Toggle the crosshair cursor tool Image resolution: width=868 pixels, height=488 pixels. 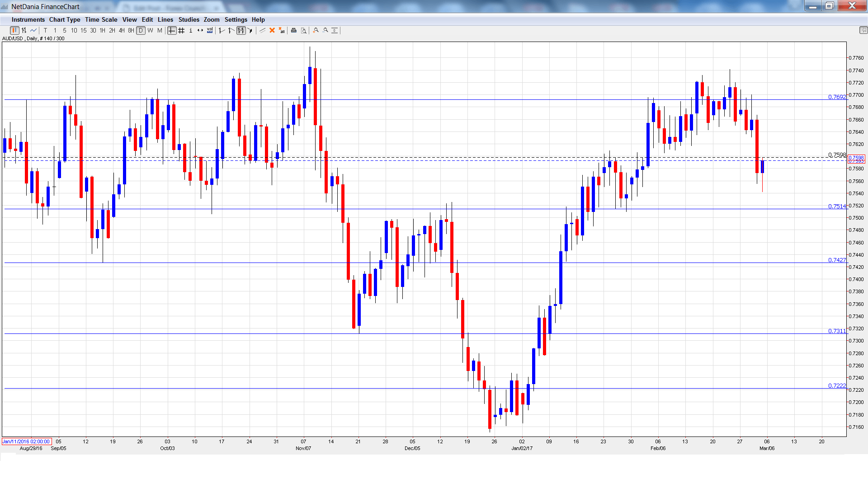click(x=172, y=30)
